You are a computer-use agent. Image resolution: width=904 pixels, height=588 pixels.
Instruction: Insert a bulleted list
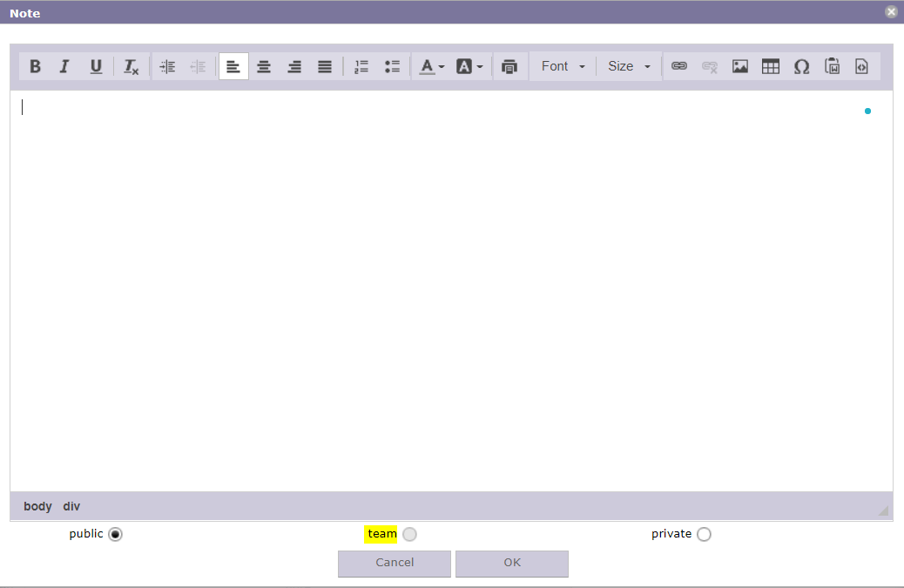tap(392, 66)
